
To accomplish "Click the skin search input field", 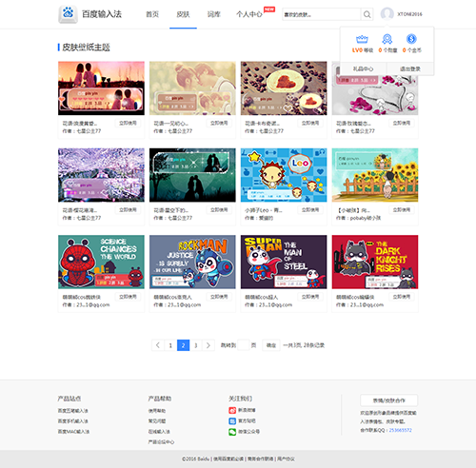I will 322,14.
